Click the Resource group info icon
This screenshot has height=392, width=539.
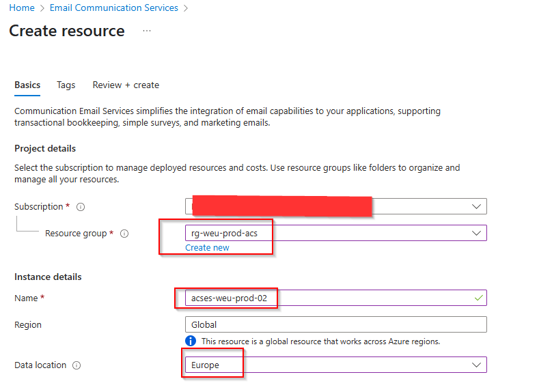point(124,234)
